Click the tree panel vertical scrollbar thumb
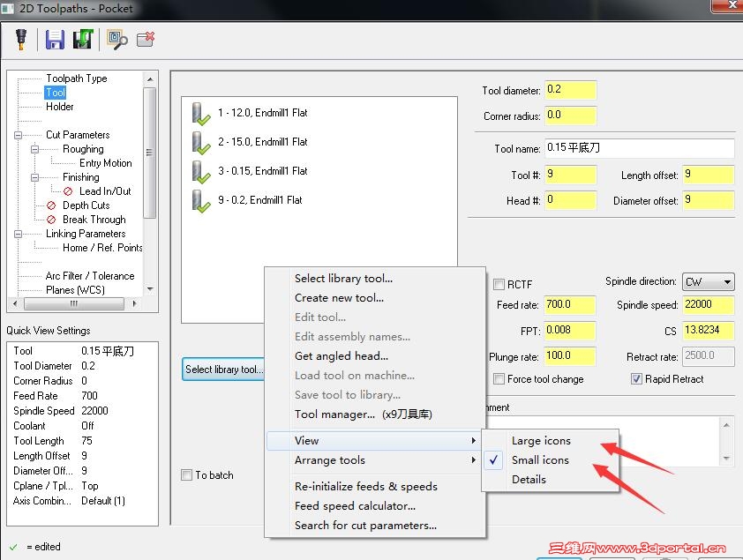Image resolution: width=743 pixels, height=560 pixels. pos(150,153)
